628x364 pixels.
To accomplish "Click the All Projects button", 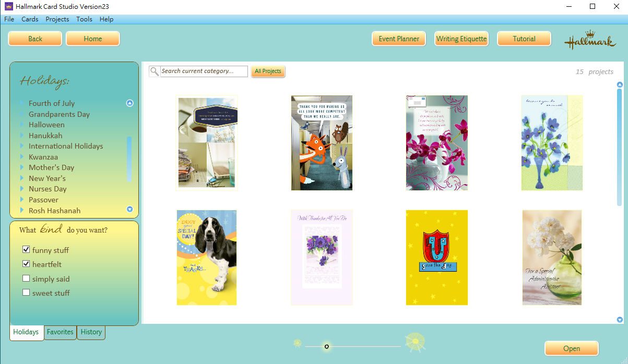I will (268, 71).
